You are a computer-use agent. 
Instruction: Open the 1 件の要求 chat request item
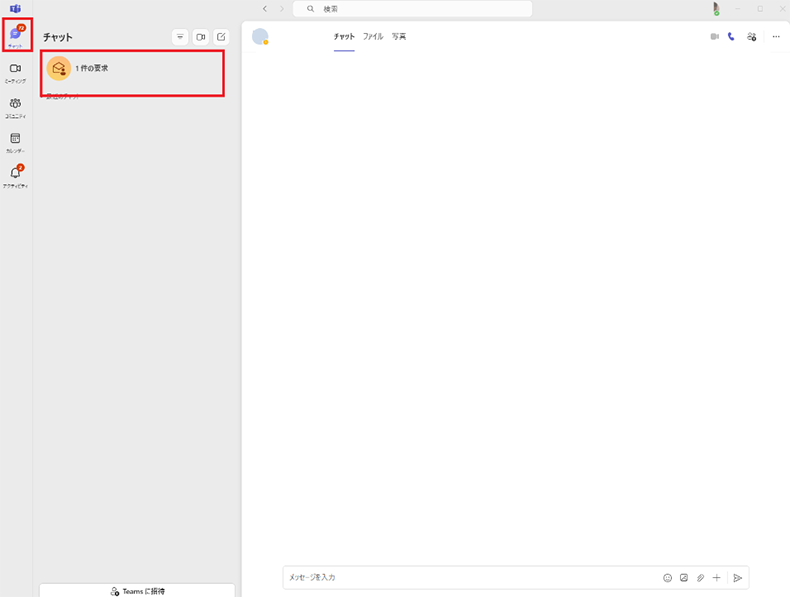(132, 68)
